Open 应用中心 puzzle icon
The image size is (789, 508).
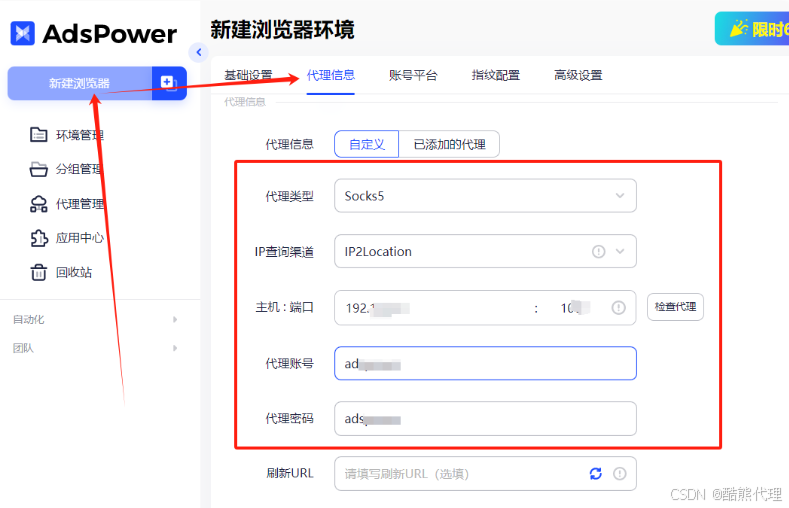(x=39, y=238)
